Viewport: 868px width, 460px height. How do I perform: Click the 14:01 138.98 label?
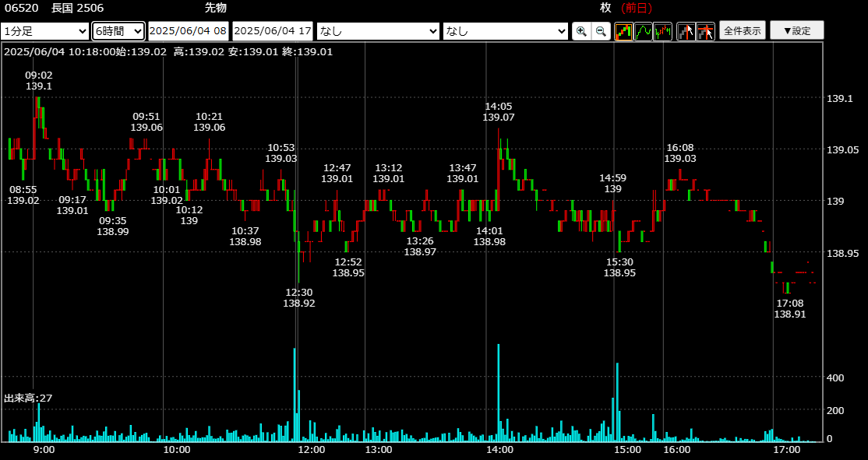pyautogui.click(x=489, y=236)
